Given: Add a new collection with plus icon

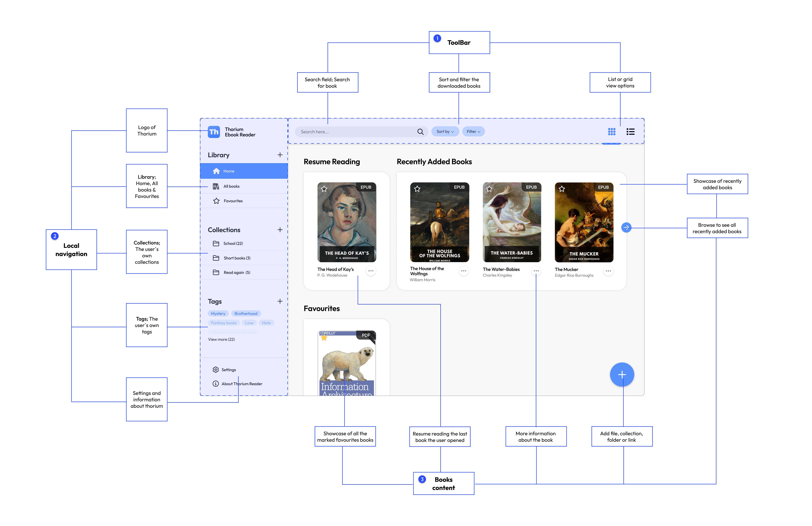Looking at the screenshot, I should [x=280, y=230].
